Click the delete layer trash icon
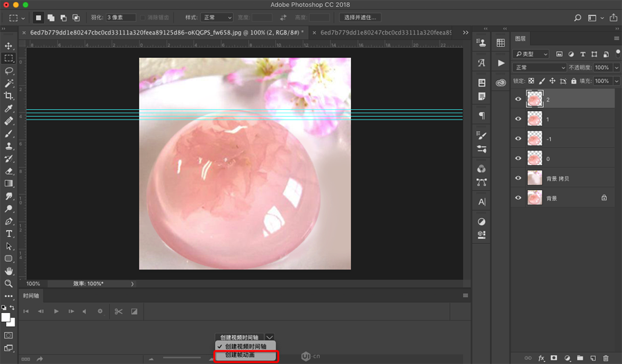Screen dimensions: 622x364 pos(606,358)
